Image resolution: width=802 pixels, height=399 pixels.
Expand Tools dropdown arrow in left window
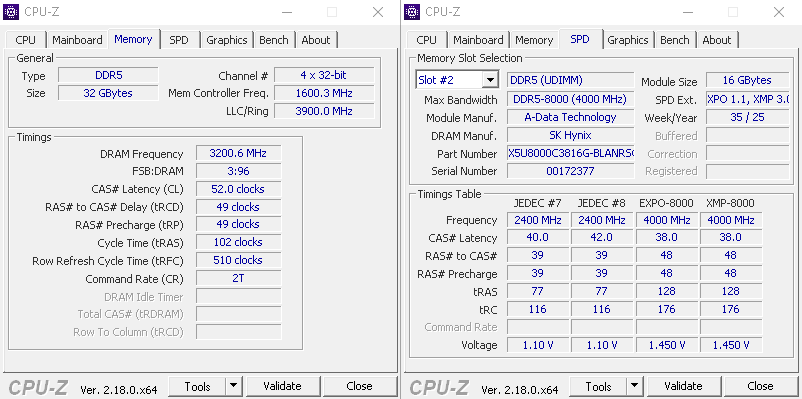point(234,386)
